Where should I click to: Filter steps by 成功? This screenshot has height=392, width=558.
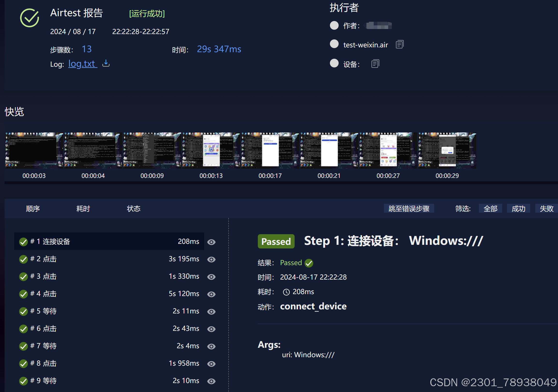(x=518, y=208)
